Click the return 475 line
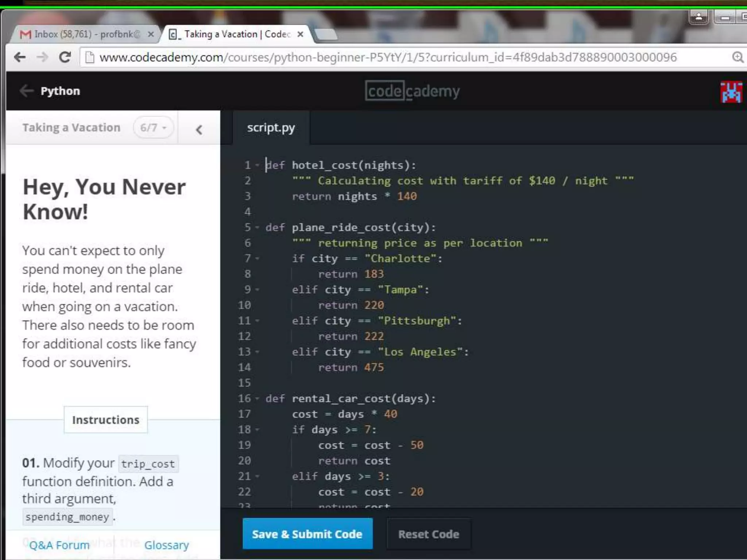This screenshot has width=747, height=560. click(351, 367)
